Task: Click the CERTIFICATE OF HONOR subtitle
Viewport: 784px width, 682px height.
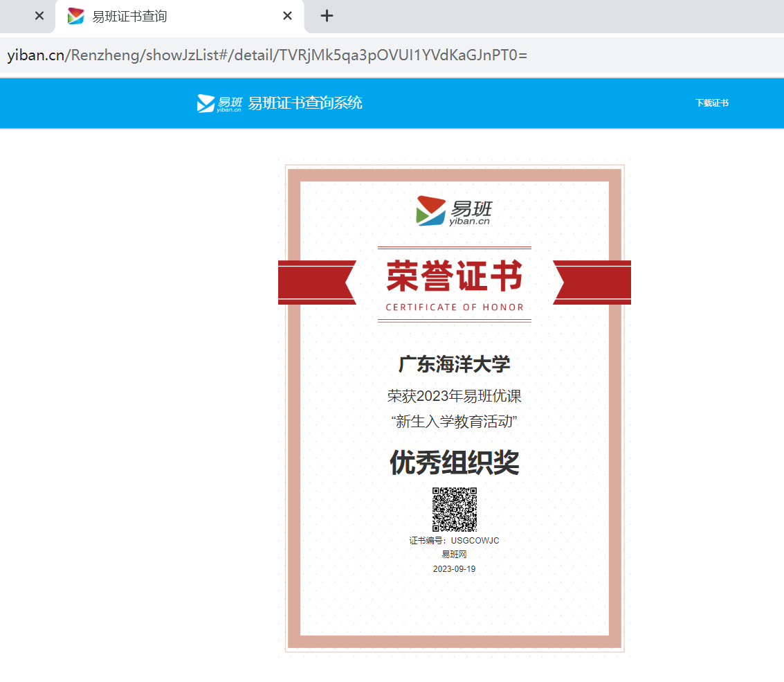Action: click(x=455, y=307)
